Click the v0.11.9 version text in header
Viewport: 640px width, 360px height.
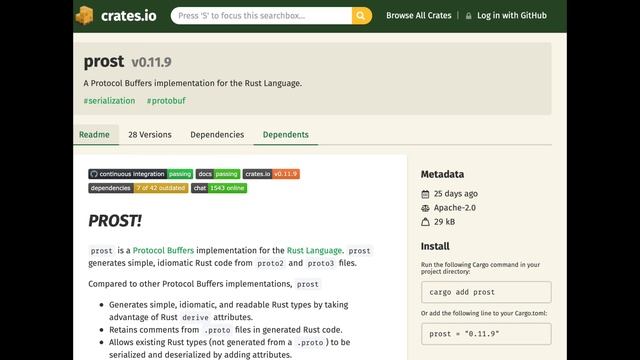click(x=151, y=62)
